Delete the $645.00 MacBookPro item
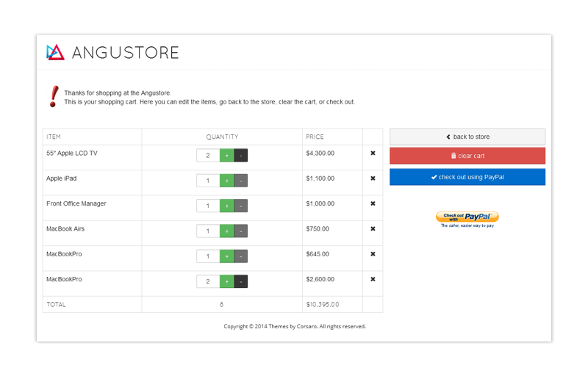Screen dimensions: 588x390 373,254
